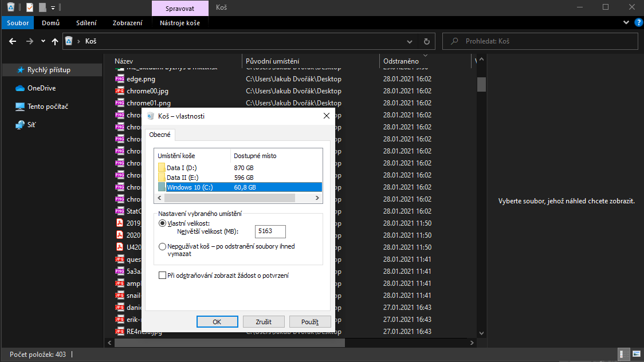Click the Síť network icon

click(x=20, y=125)
